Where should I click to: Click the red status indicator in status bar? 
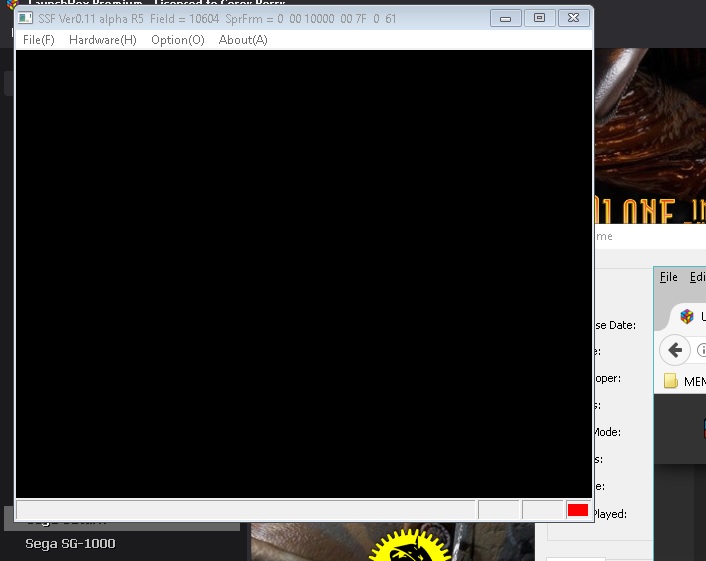pos(577,510)
